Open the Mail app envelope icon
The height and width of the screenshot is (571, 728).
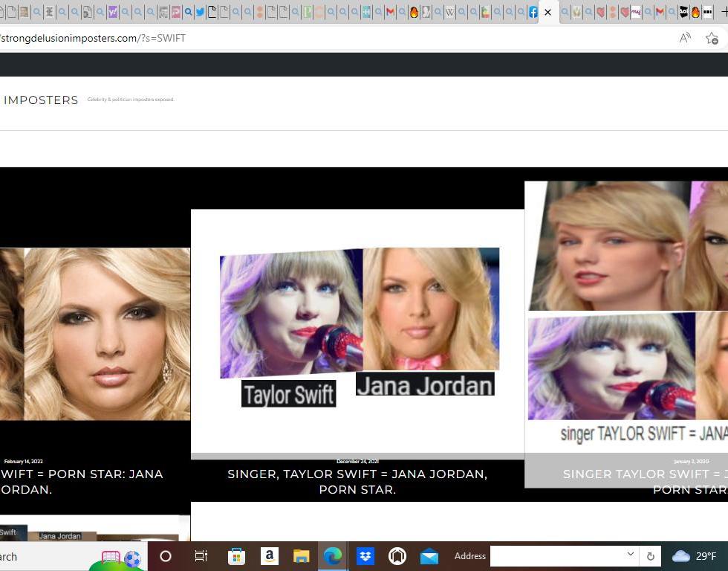pos(429,556)
